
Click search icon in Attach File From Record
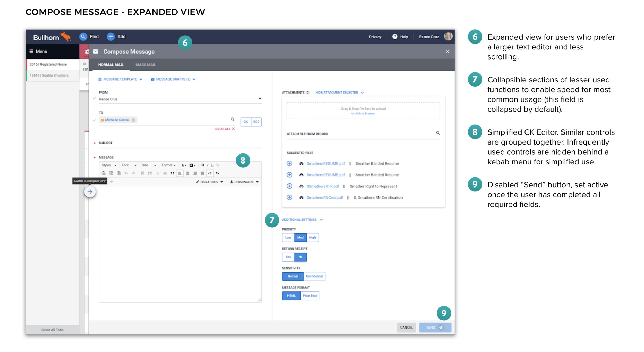(x=438, y=133)
